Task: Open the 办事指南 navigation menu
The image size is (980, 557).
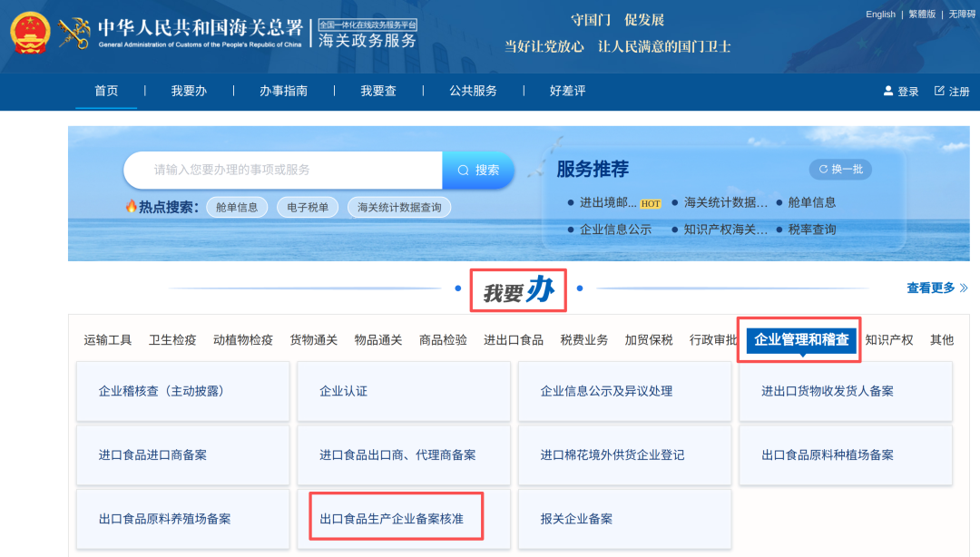Action: pyautogui.click(x=284, y=91)
